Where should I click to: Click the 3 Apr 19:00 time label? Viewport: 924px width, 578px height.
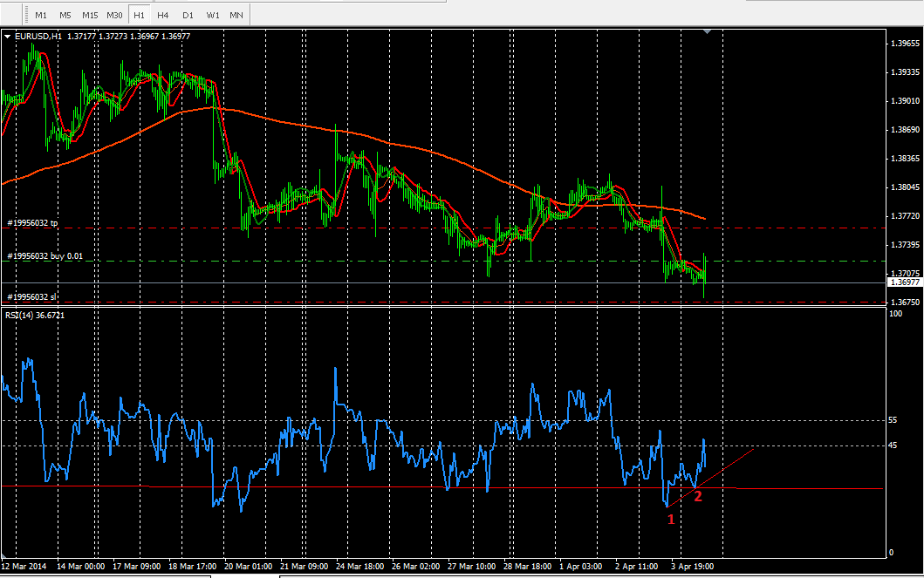point(693,566)
